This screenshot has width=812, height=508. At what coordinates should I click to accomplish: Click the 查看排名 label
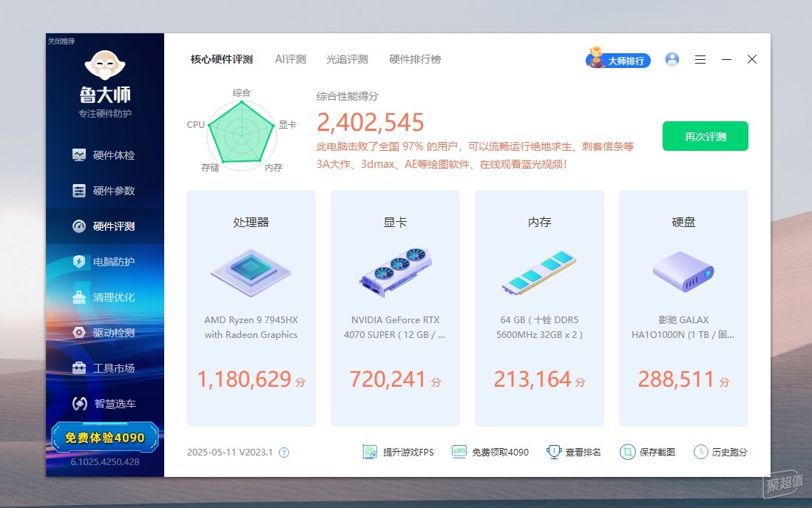pos(583,453)
